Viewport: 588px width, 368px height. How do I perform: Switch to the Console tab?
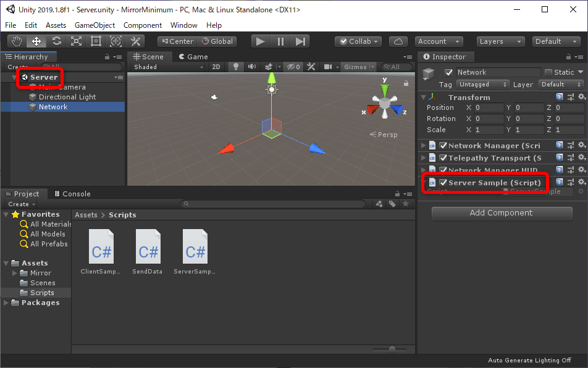click(72, 194)
